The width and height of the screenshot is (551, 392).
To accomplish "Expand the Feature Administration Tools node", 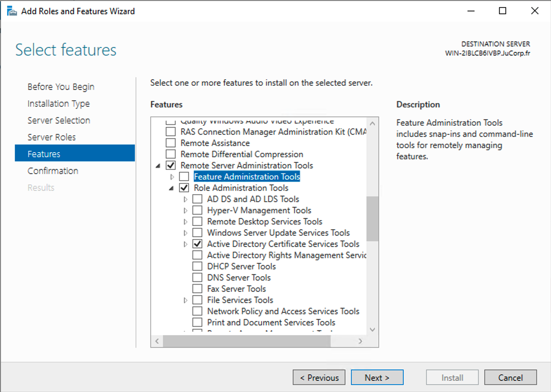I will click(x=172, y=177).
